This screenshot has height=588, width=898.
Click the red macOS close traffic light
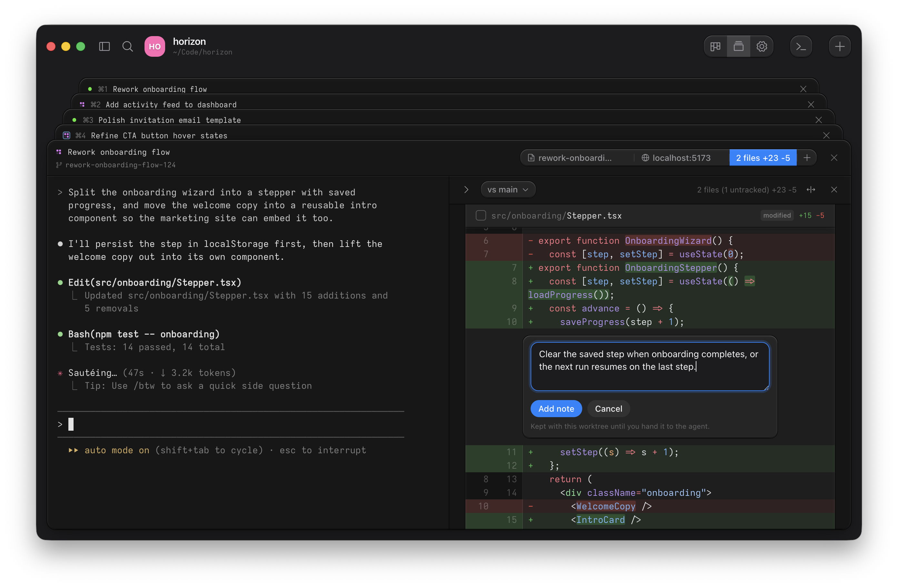[x=51, y=46]
